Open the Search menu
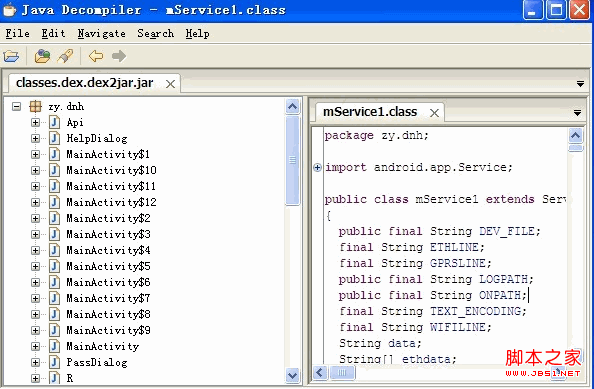The image size is (594, 389). pos(156,34)
